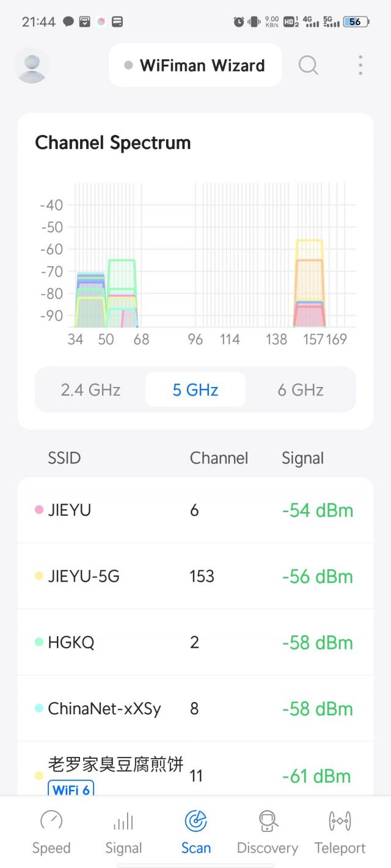Tap the SSID column header
The image size is (391, 868).
coord(64,458)
